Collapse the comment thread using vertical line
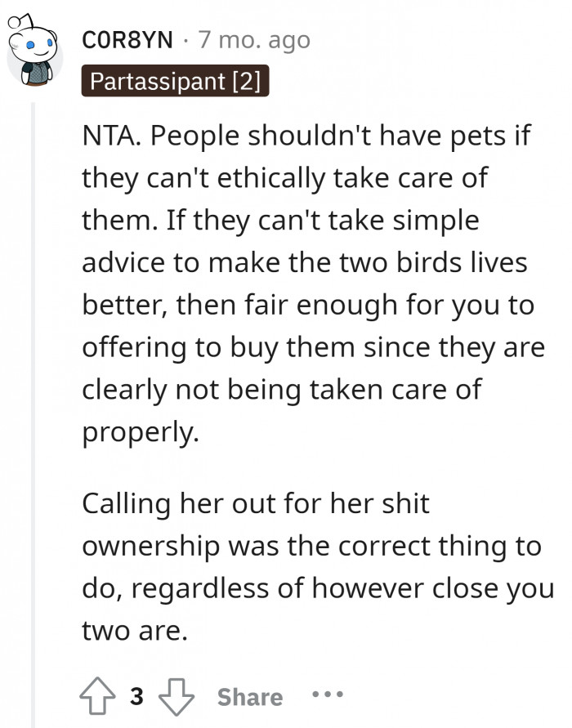 (33, 409)
